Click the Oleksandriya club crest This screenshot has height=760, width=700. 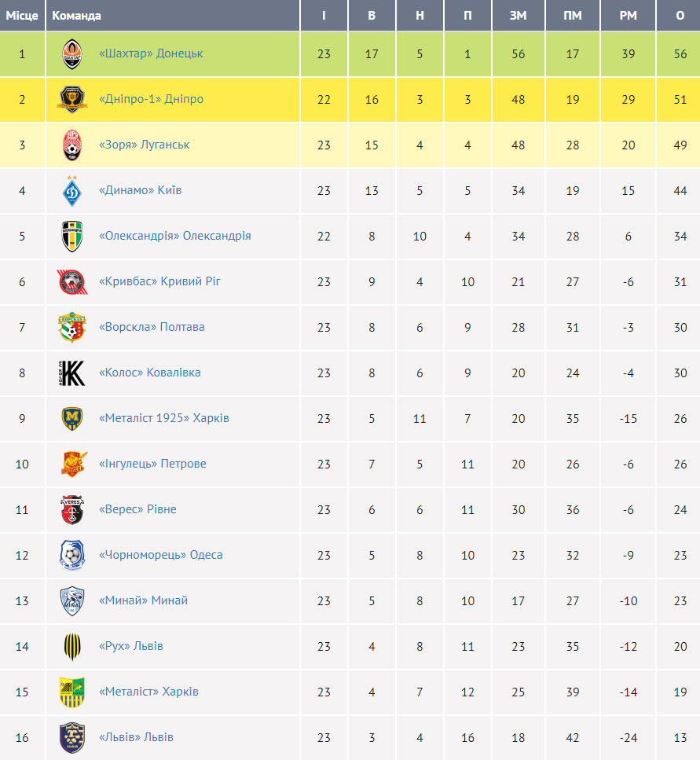tap(72, 236)
